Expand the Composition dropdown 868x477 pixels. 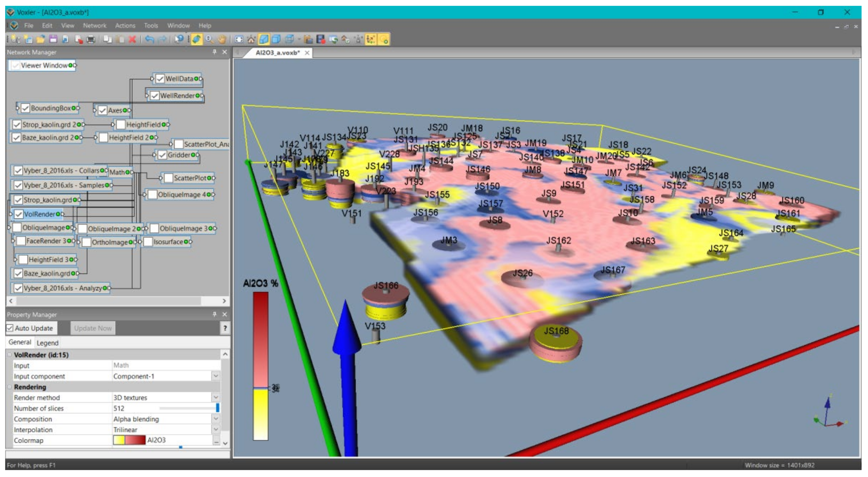click(216, 419)
